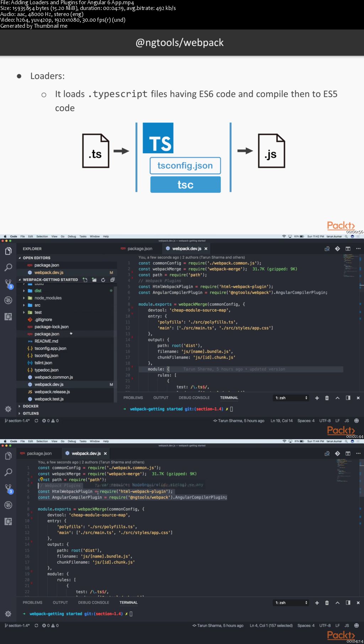Open Selection menu in 00:02:44 frame menu bar

(42, 236)
